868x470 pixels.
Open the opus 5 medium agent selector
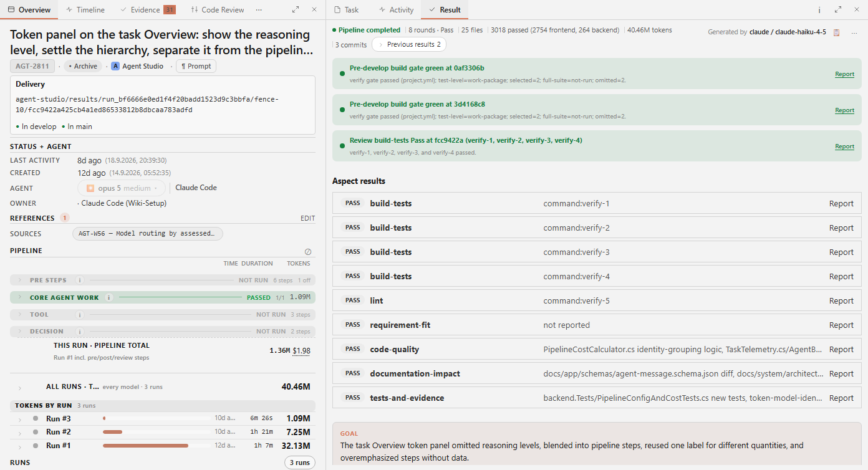coord(122,188)
